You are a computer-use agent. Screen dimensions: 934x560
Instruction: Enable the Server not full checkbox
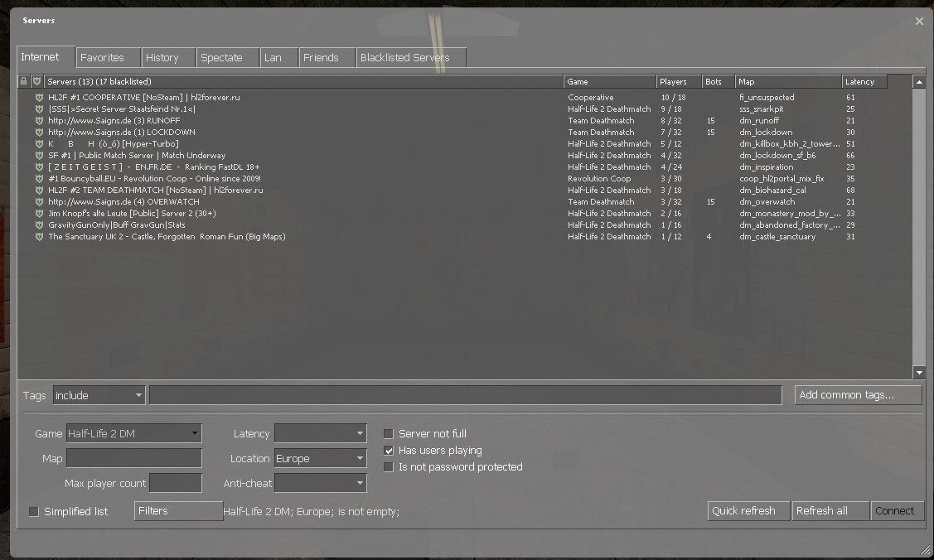(x=389, y=434)
